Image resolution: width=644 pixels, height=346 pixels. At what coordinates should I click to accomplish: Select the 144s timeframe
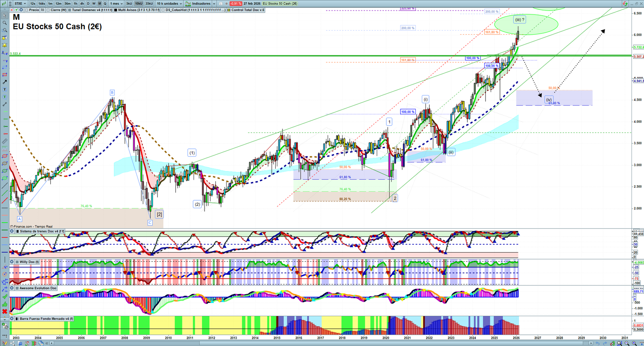41,4
